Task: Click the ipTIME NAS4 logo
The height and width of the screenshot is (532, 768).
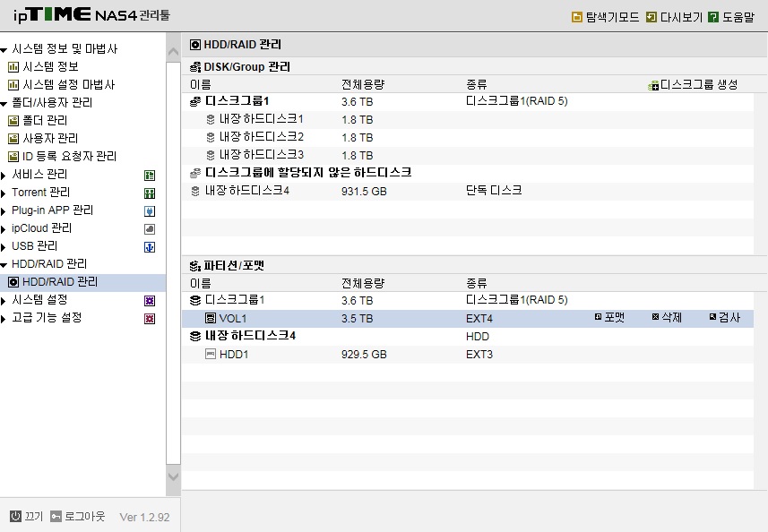Action: coord(91,15)
